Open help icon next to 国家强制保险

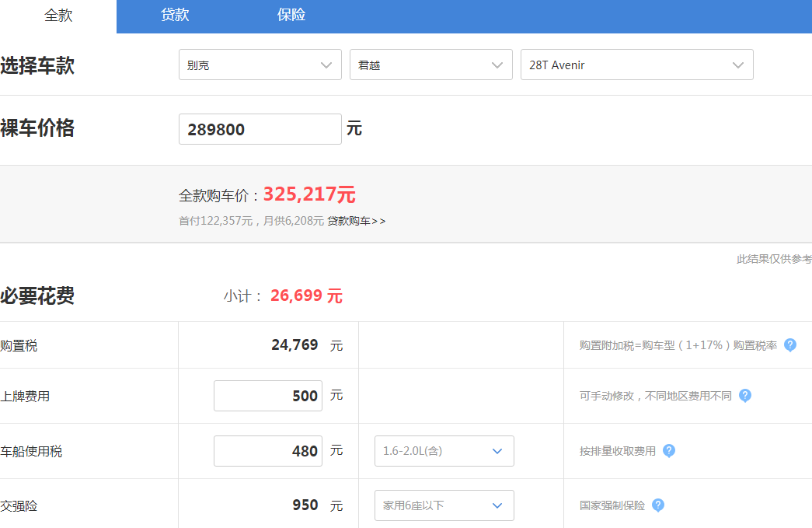657,505
